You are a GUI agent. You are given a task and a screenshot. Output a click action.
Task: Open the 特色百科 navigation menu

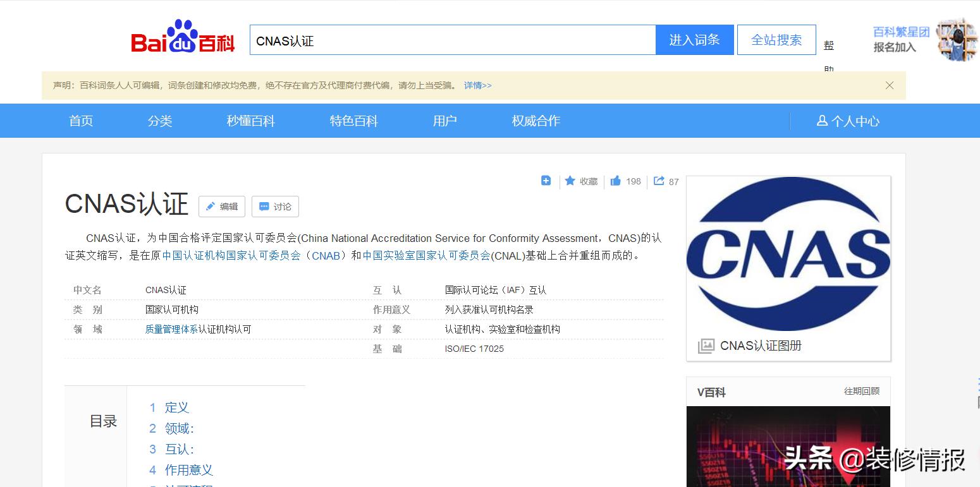coord(354,121)
